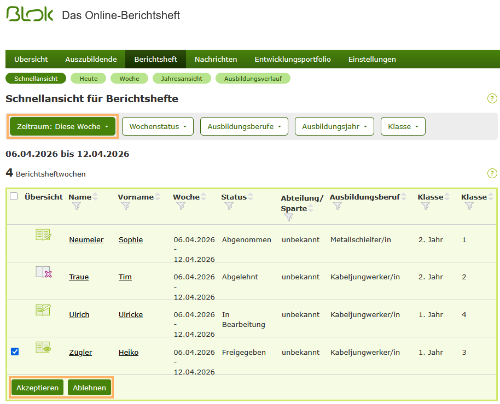Filter icon under first Klasse column

425,206
